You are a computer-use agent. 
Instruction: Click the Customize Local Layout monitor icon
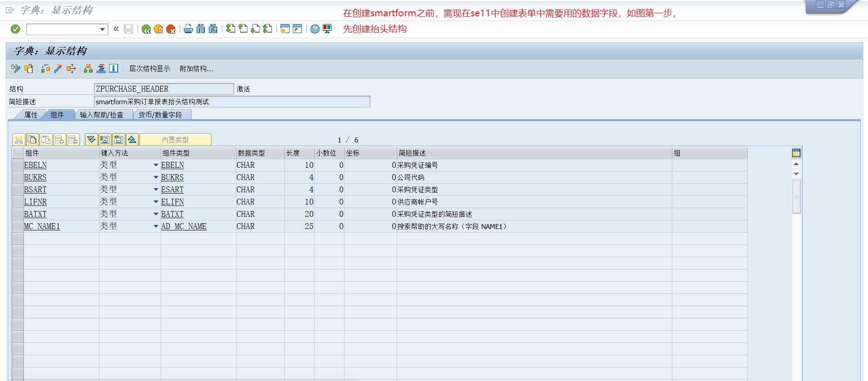pyautogui.click(x=327, y=29)
